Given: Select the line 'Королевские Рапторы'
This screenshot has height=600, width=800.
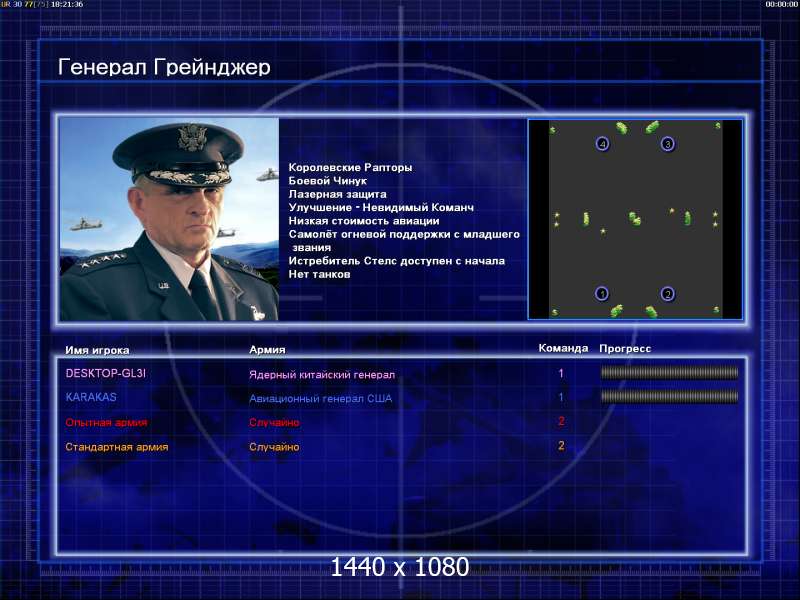Looking at the screenshot, I should tap(351, 167).
